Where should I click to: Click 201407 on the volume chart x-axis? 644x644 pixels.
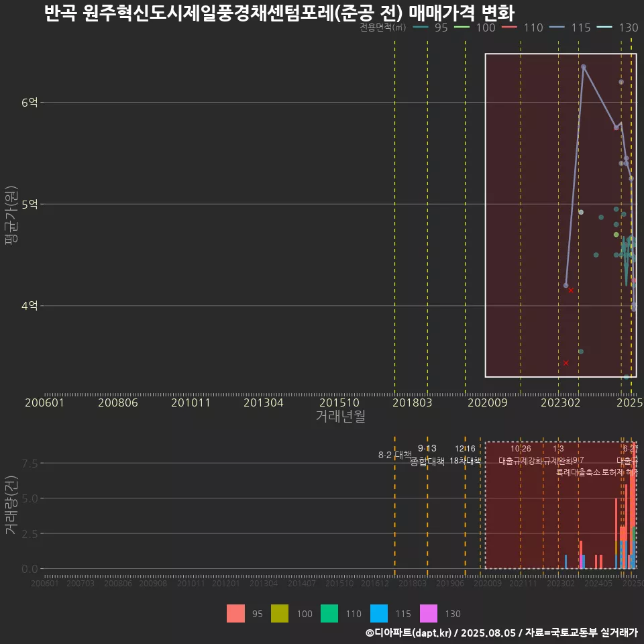[x=302, y=583]
